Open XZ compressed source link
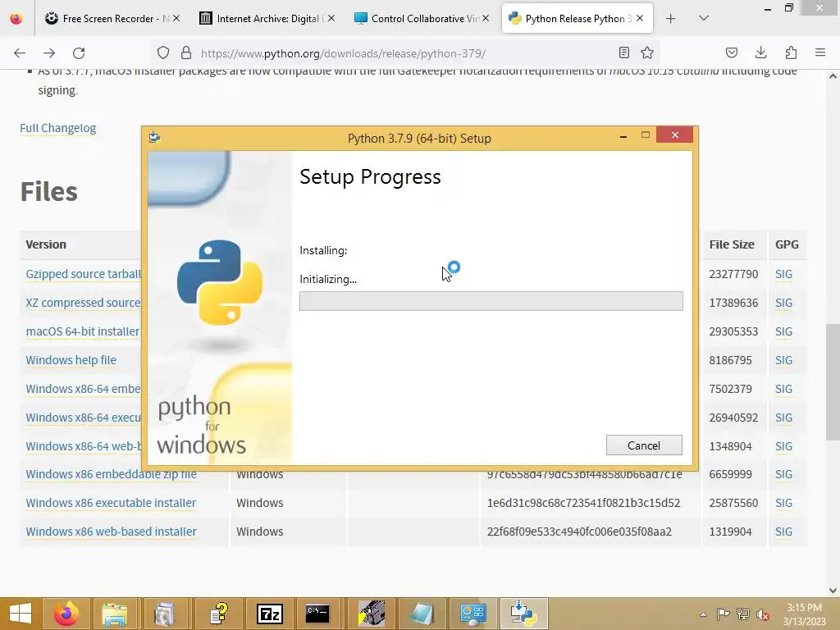Viewport: 840px width, 630px height. (83, 303)
